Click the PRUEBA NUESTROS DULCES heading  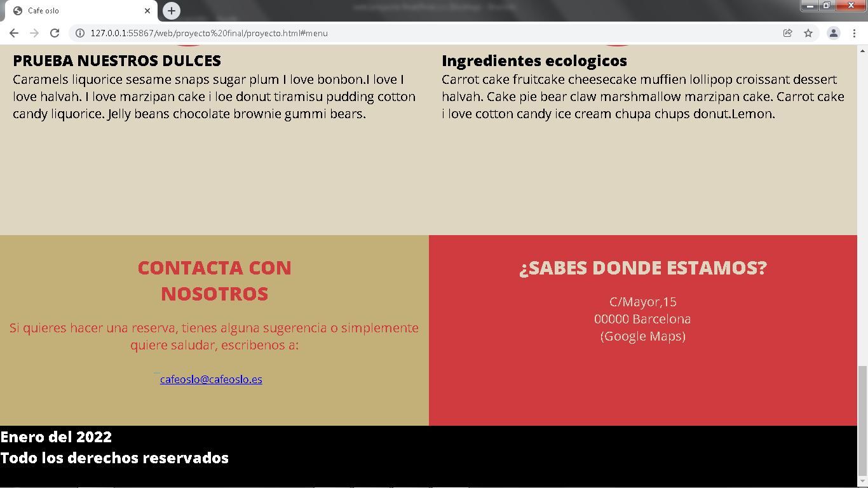pyautogui.click(x=117, y=60)
